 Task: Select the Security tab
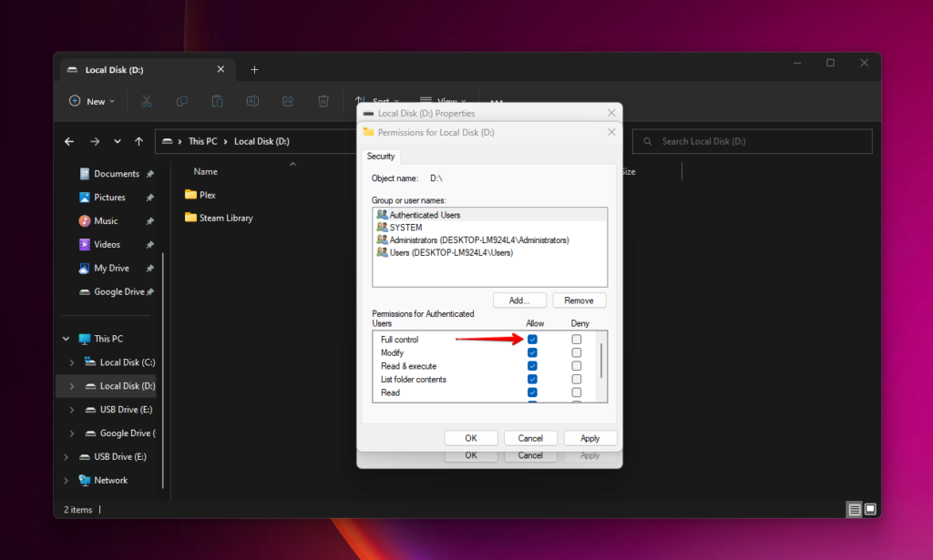coord(380,156)
